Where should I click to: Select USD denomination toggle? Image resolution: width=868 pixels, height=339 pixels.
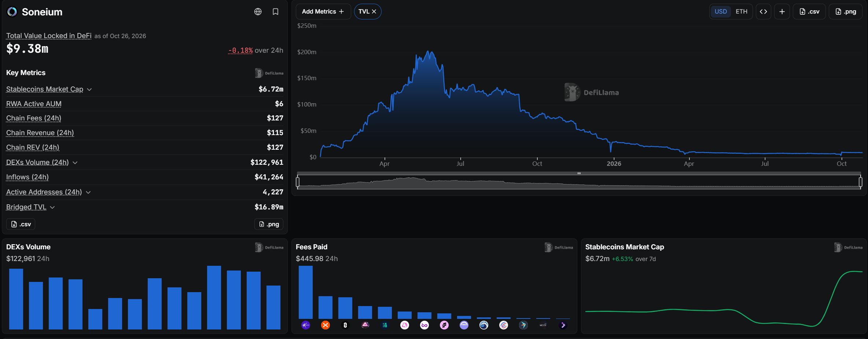tap(721, 11)
